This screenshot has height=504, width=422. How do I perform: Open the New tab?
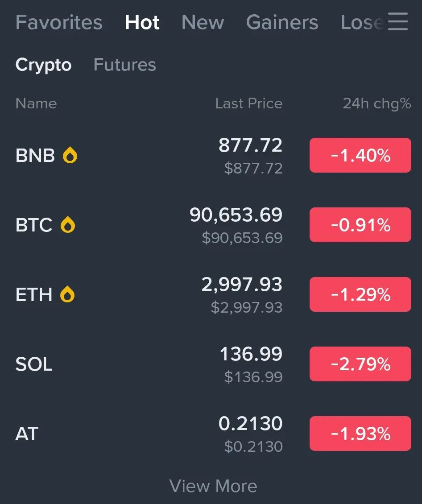pos(203,22)
